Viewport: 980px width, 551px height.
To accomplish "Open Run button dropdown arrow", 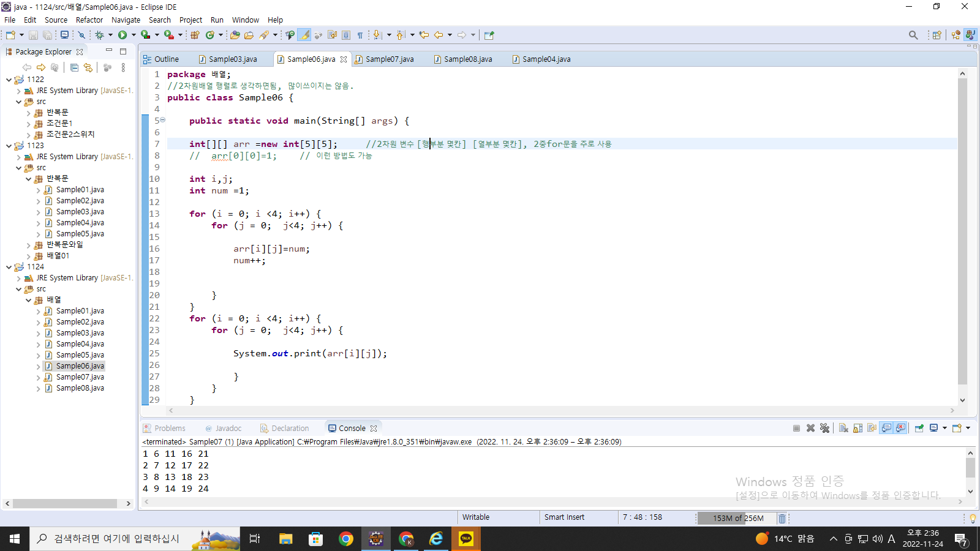I will point(134,35).
